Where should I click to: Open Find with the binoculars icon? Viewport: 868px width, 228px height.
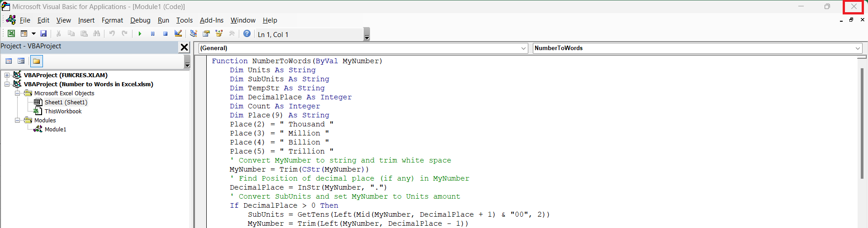tap(96, 34)
